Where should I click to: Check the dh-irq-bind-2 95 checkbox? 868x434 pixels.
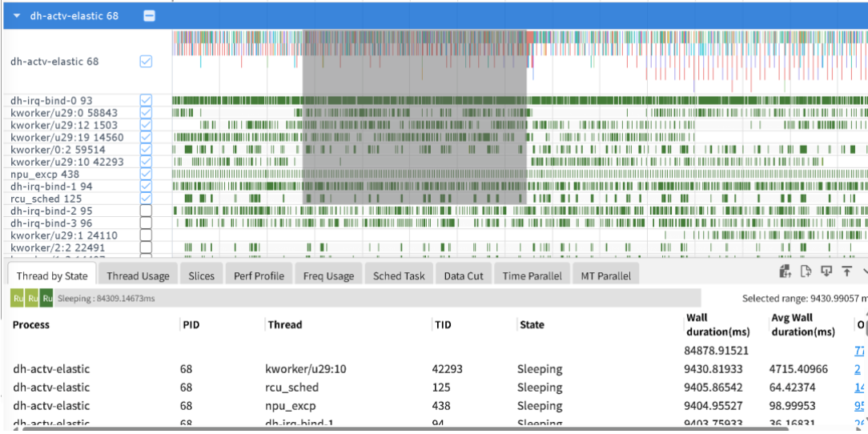pos(146,211)
